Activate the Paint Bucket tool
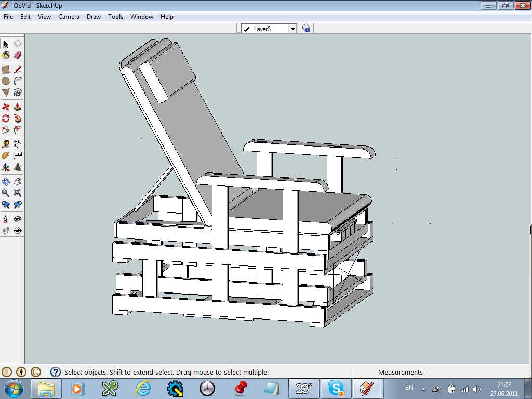The image size is (532, 399). (6, 55)
